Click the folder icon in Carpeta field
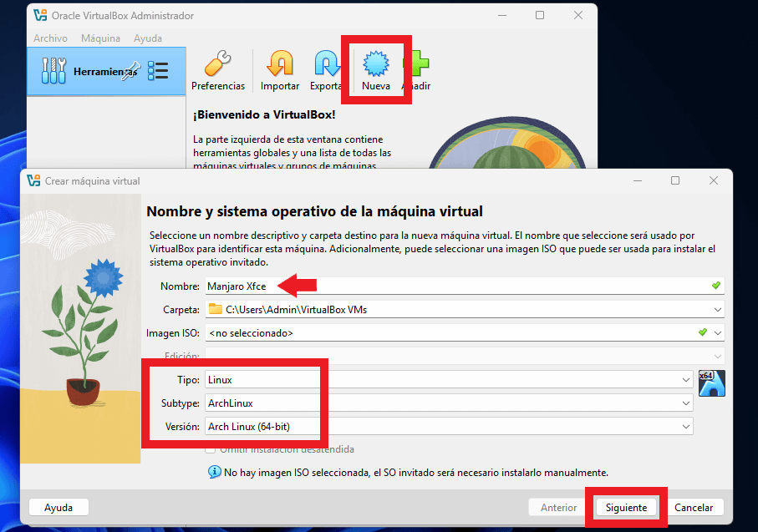This screenshot has width=758, height=532. (x=215, y=309)
